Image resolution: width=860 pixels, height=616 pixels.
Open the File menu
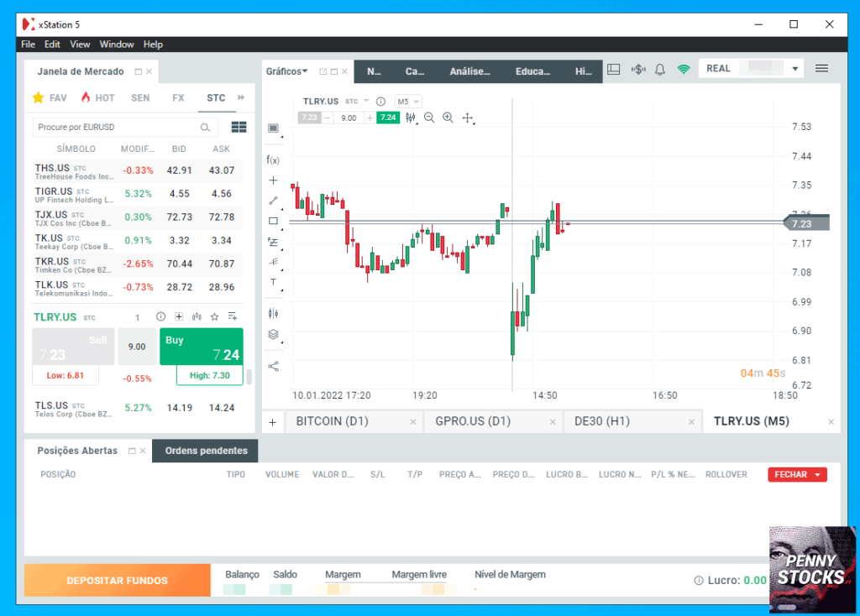point(28,44)
